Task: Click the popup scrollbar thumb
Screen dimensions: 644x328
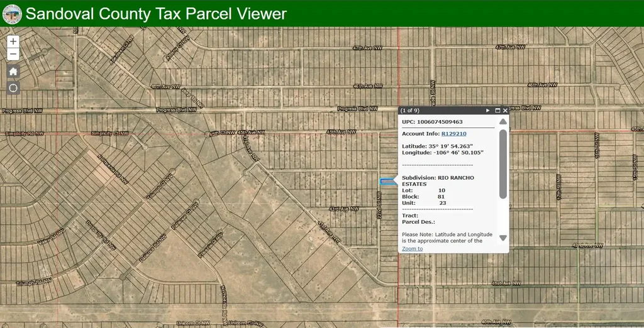Action: [x=502, y=163]
